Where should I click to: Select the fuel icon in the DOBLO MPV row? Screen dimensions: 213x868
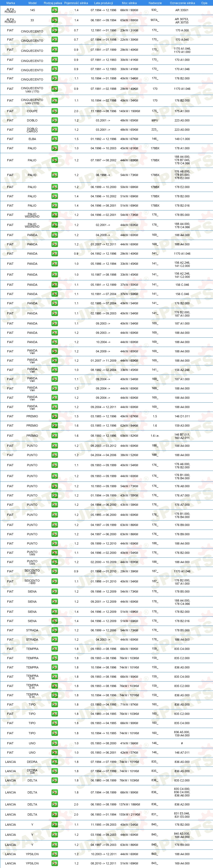54,120
